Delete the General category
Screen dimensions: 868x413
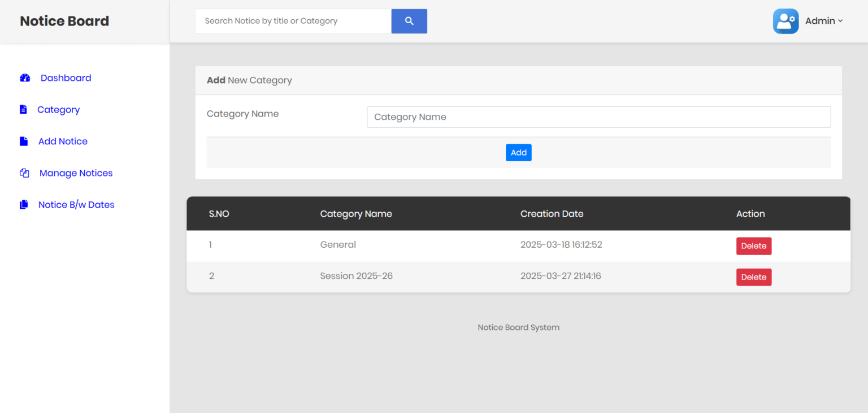[754, 246]
